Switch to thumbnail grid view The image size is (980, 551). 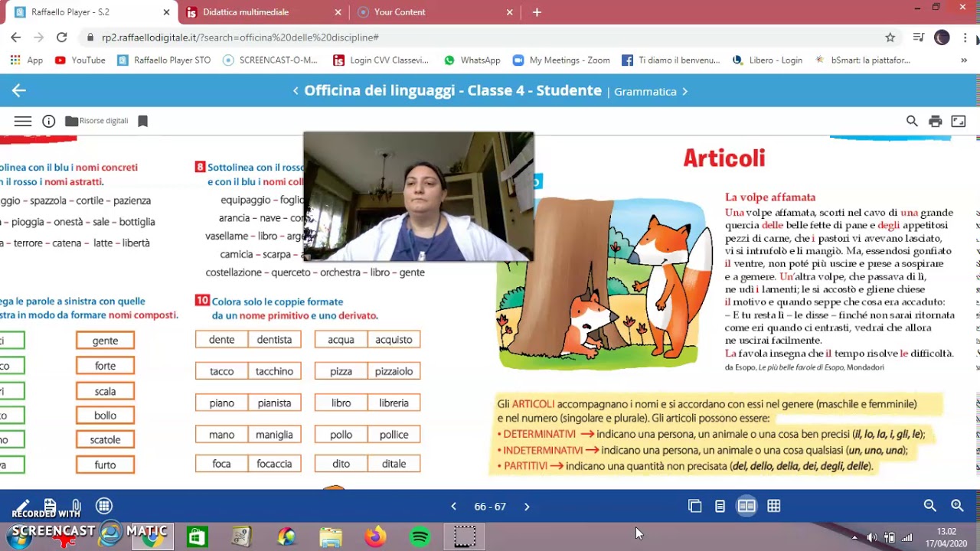pos(774,506)
